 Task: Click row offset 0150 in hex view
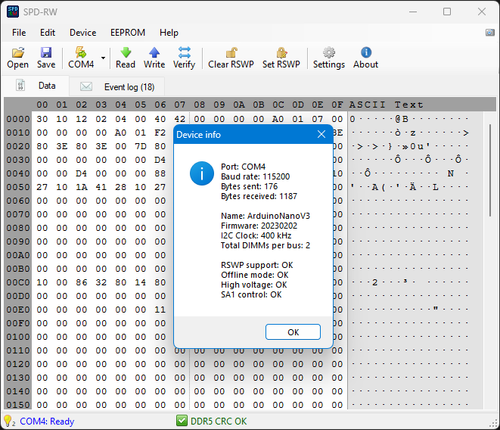[18, 405]
